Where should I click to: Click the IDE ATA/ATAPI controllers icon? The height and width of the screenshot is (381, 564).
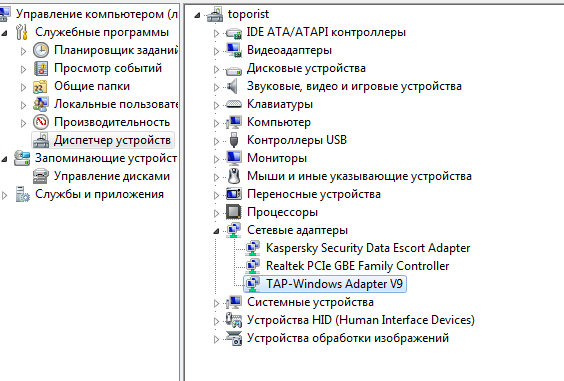pyautogui.click(x=234, y=33)
